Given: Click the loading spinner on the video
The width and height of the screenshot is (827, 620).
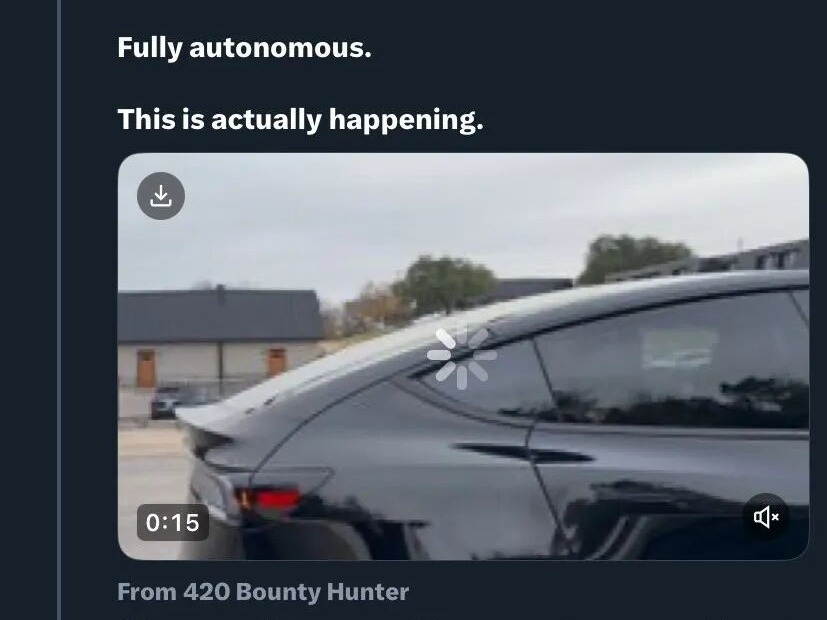Looking at the screenshot, I should (x=461, y=355).
